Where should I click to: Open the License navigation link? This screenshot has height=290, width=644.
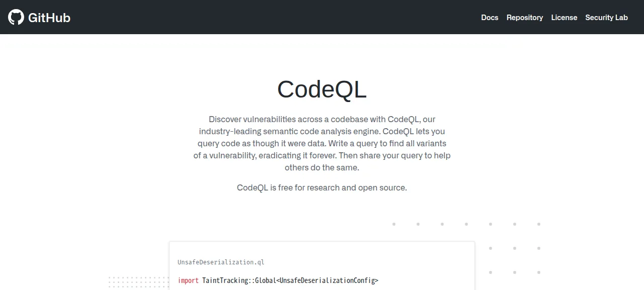click(x=564, y=17)
